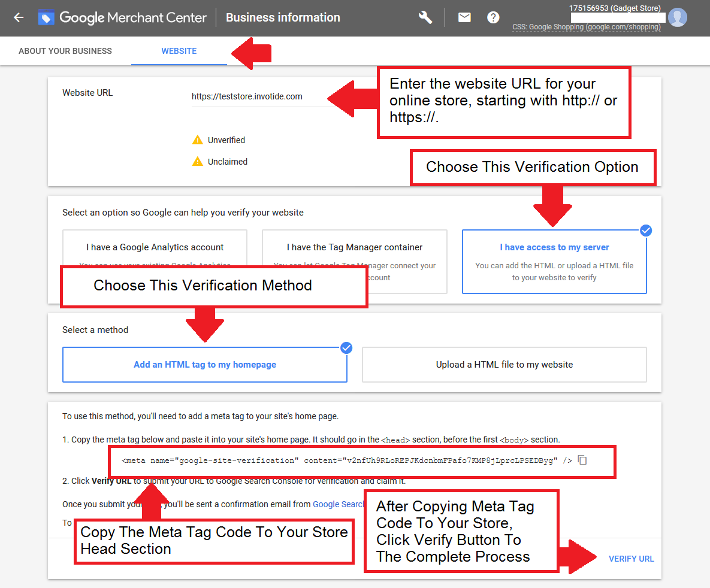This screenshot has height=588, width=710.
Task: Switch to About Your Business tab
Action: (x=65, y=51)
